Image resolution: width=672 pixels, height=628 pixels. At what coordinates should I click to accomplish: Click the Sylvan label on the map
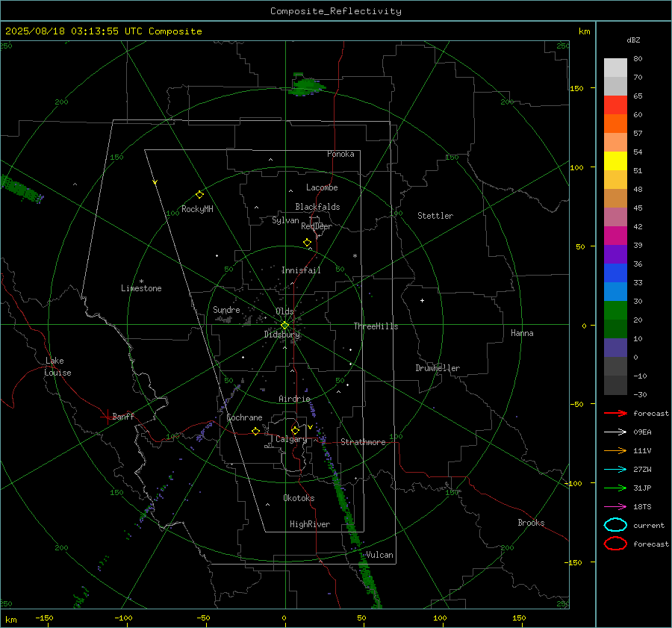click(285, 220)
